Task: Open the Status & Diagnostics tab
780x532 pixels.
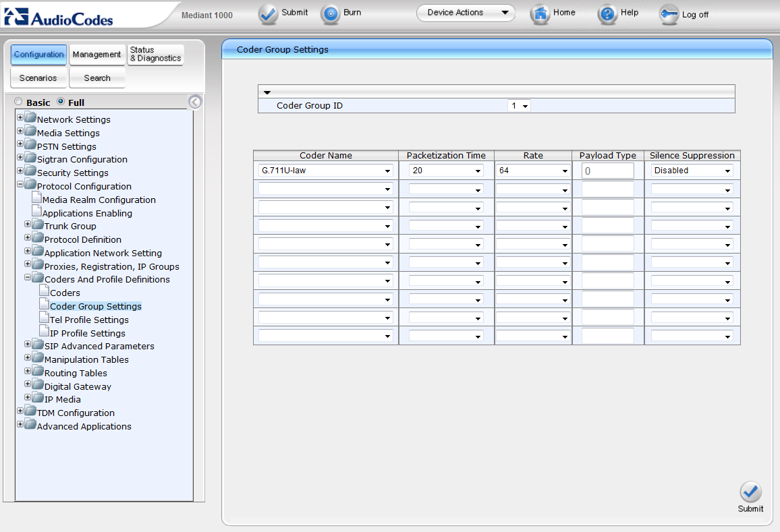Action: (155, 55)
